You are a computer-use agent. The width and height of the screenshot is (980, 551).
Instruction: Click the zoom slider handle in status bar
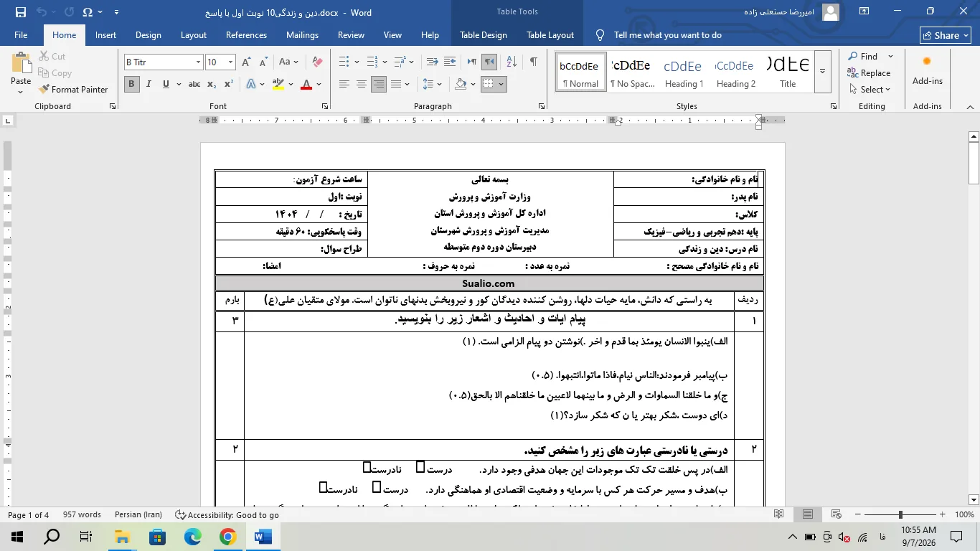pos(900,514)
